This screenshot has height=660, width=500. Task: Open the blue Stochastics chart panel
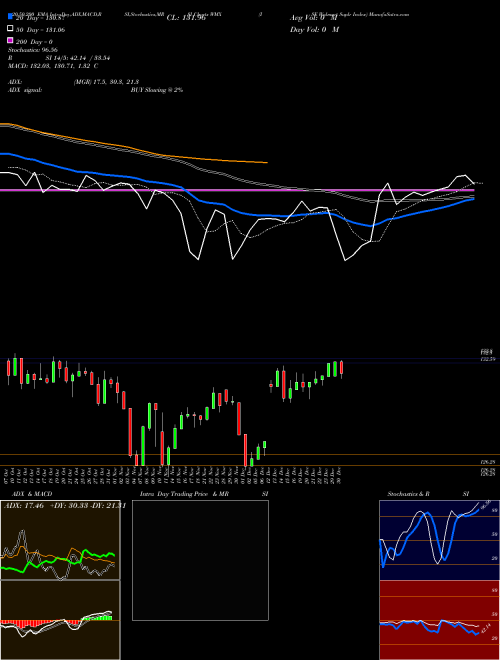pyautogui.click(x=439, y=540)
